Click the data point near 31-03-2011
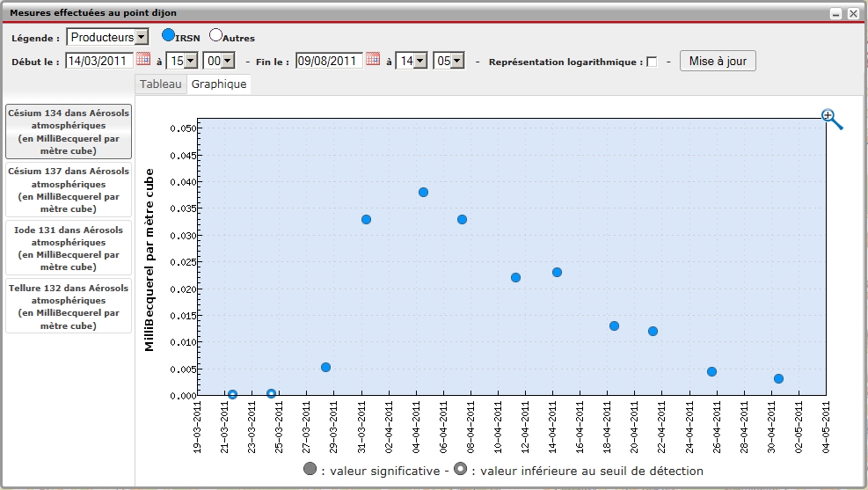This screenshot has height=490, width=868. point(366,219)
